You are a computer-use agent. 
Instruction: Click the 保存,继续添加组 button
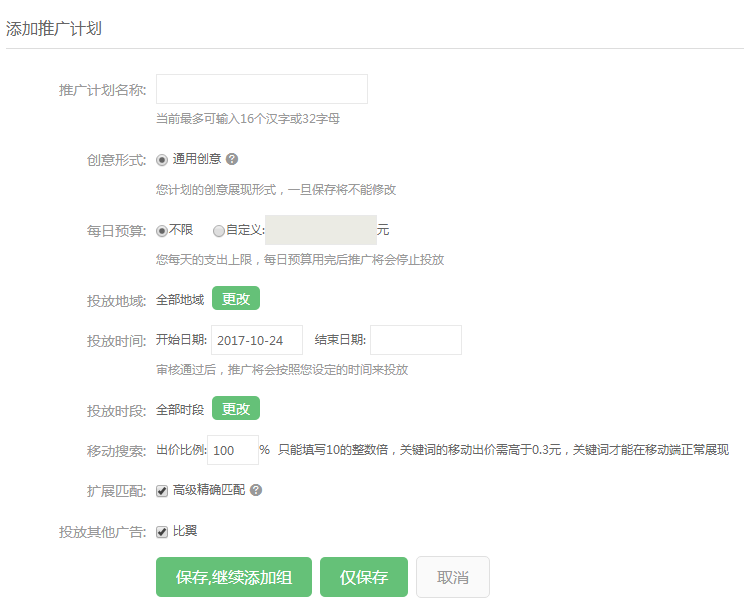234,577
